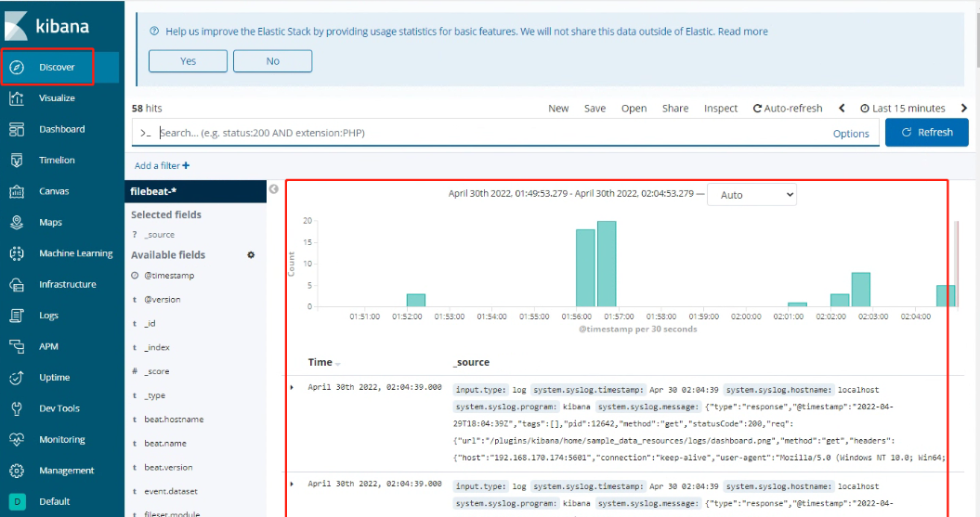The width and height of the screenshot is (980, 517).
Task: Click the @version field
Action: tap(163, 300)
